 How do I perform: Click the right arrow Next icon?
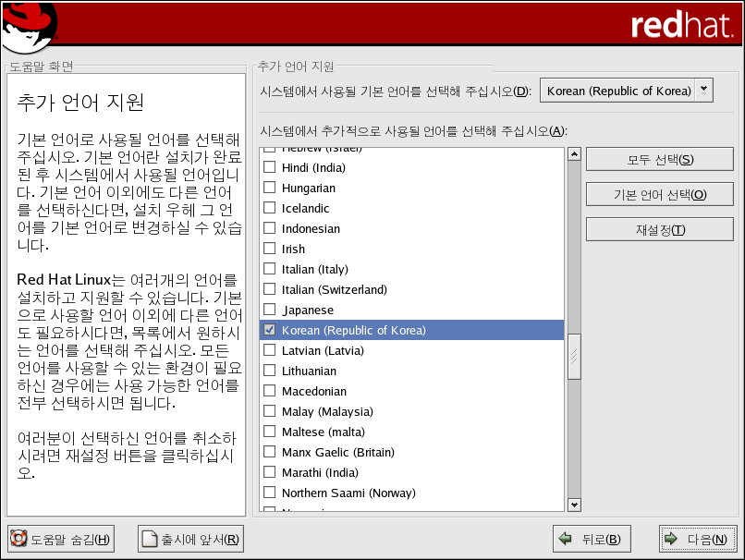coord(672,540)
